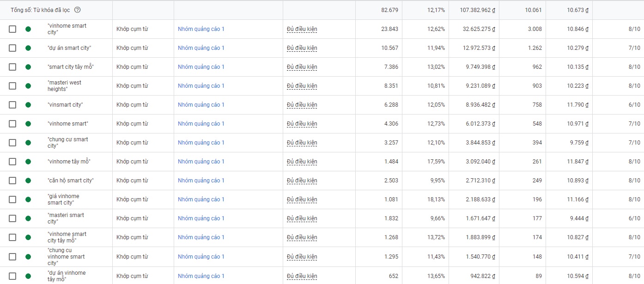Tick the checkbox for "vinhome smart city" keyword
This screenshot has height=284, width=644.
[12, 29]
